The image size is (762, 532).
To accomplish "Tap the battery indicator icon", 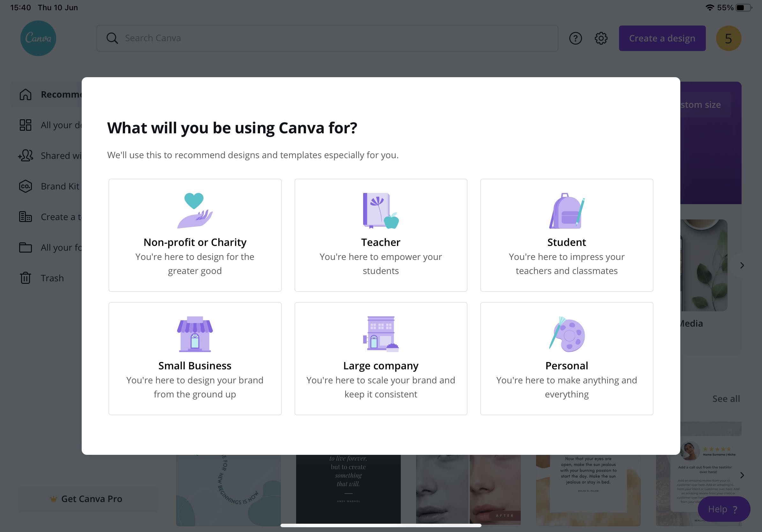I will pyautogui.click(x=744, y=7).
